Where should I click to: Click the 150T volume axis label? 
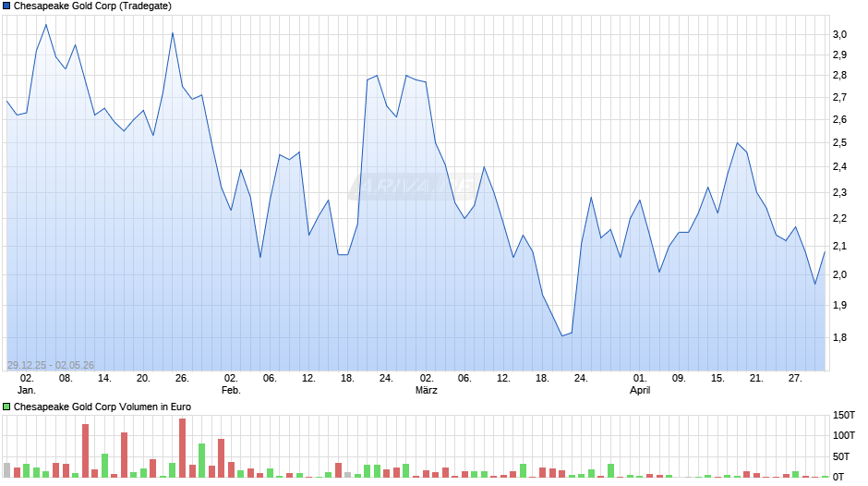(x=844, y=416)
